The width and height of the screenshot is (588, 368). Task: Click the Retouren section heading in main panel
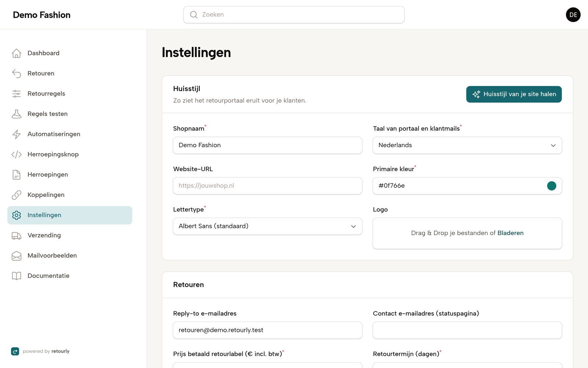(x=189, y=284)
